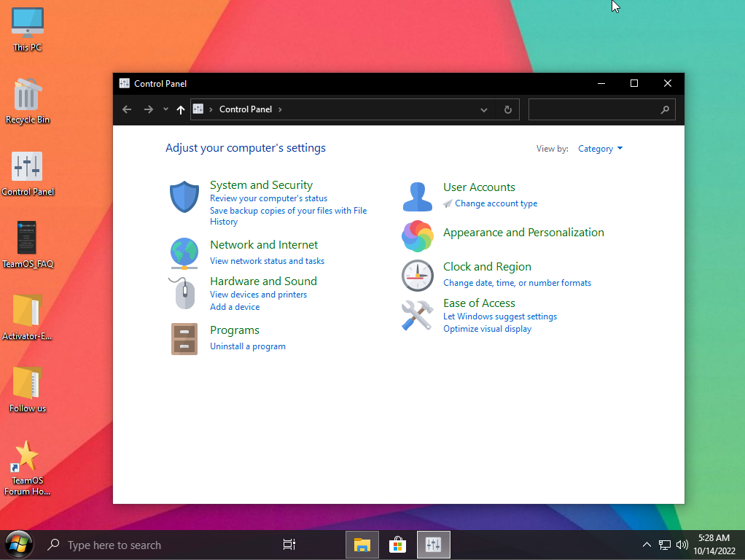Expand the address bar history dropdown
745x560 pixels.
[x=484, y=109]
